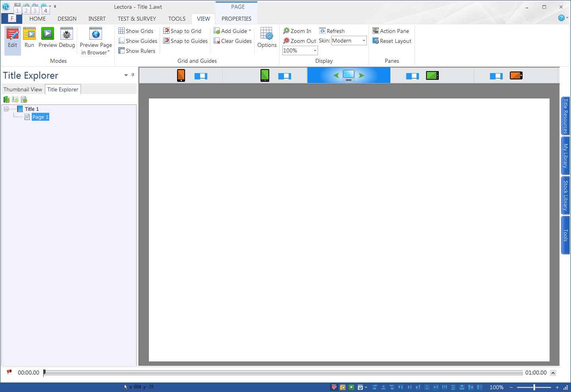Open the Tools side tab
The width and height of the screenshot is (571, 392).
(565, 235)
